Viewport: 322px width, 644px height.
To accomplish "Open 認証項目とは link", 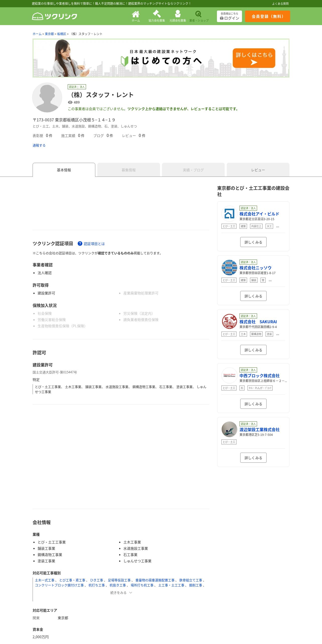I will [x=94, y=244].
